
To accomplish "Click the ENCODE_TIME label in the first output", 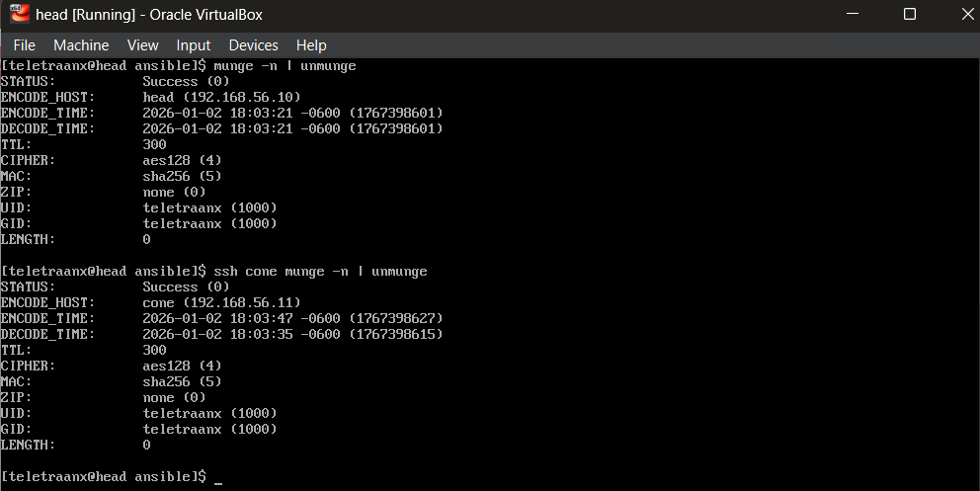I will point(47,114).
